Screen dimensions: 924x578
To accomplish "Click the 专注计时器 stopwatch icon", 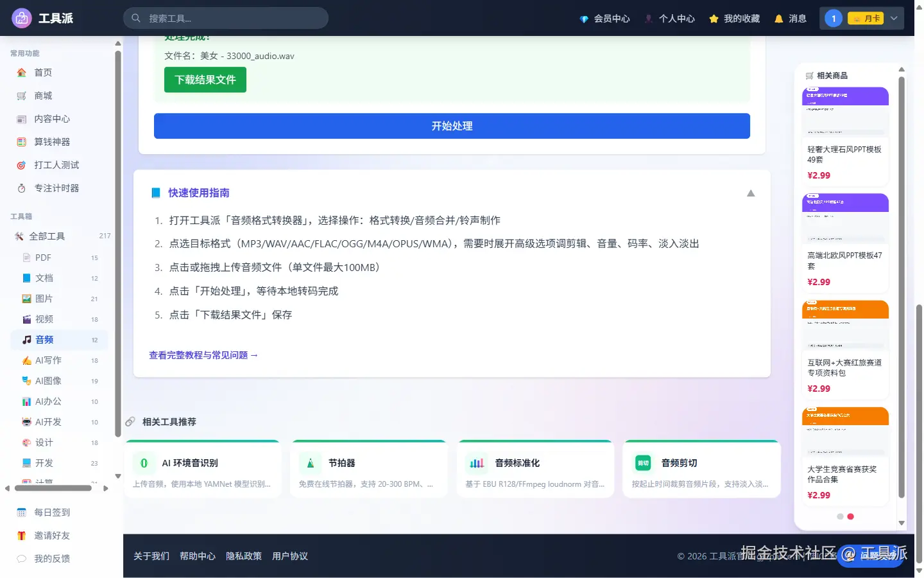I will [x=22, y=188].
